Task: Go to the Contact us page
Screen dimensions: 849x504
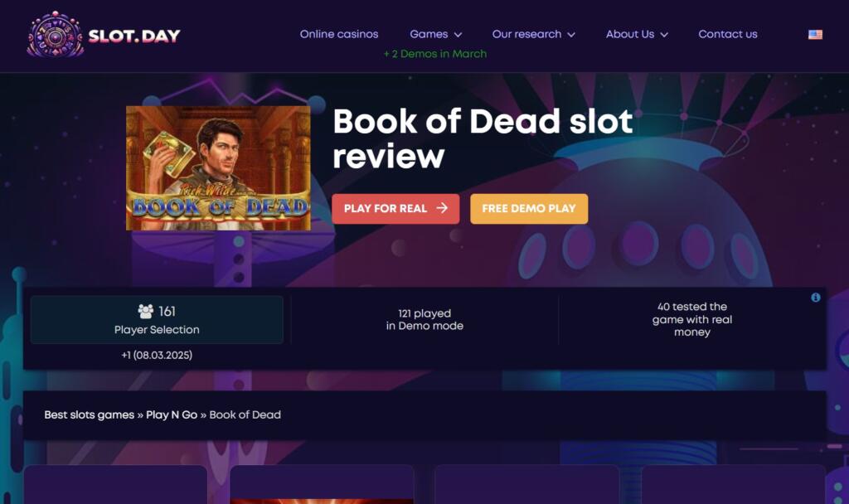Action: pyautogui.click(x=728, y=34)
